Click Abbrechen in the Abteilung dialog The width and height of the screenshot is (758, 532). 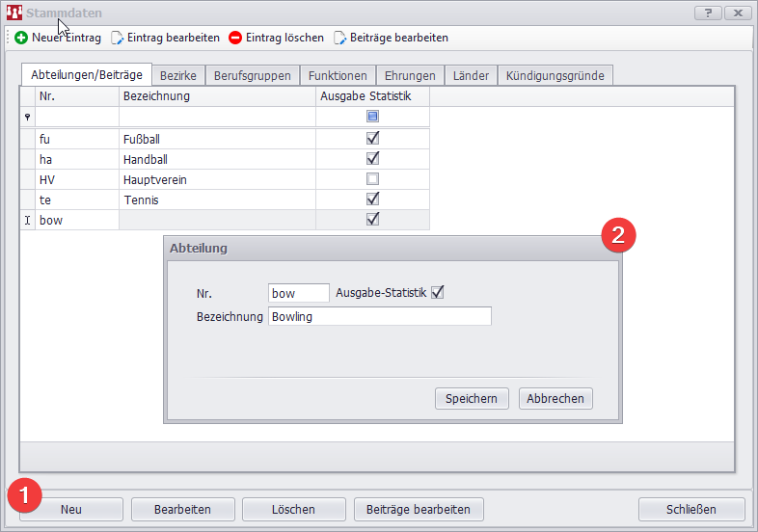point(555,398)
